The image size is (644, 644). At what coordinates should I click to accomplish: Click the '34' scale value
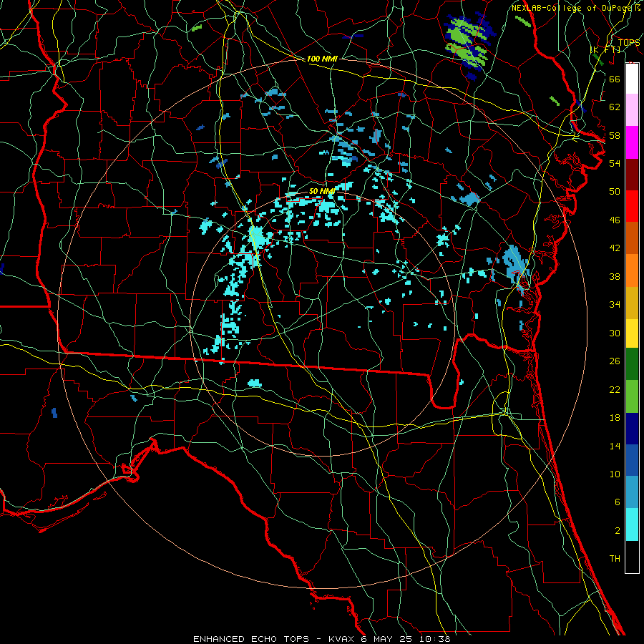click(x=615, y=305)
